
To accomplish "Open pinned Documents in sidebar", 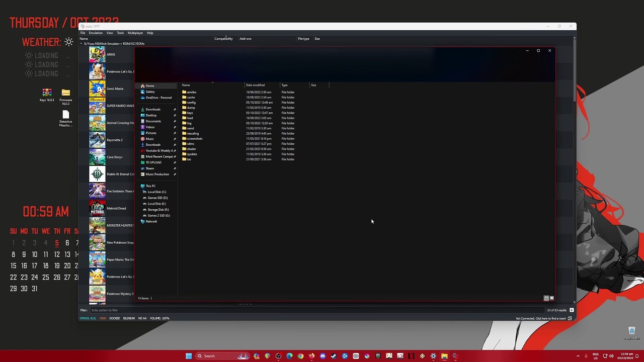I will (x=153, y=121).
